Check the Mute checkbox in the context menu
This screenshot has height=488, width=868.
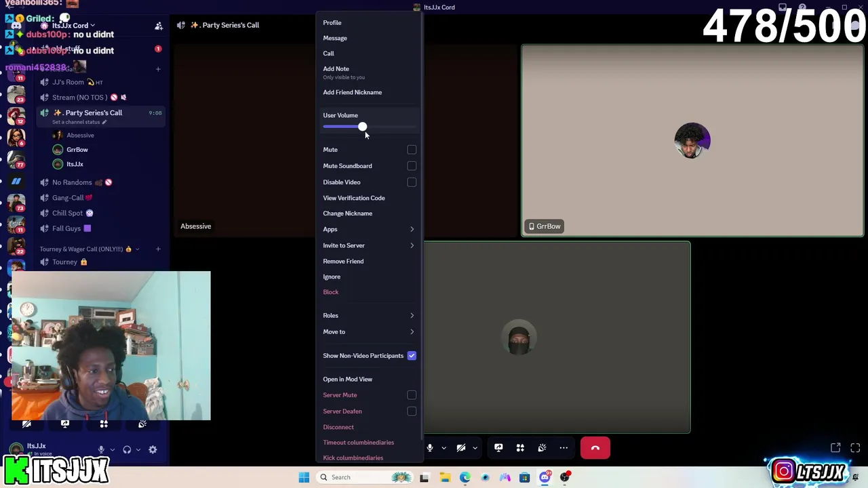pyautogui.click(x=412, y=149)
